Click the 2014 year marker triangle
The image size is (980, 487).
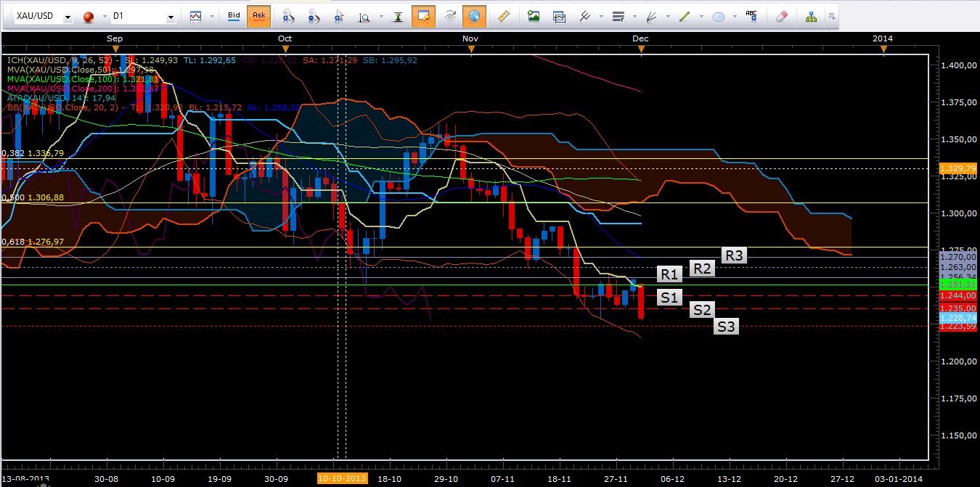tap(883, 49)
